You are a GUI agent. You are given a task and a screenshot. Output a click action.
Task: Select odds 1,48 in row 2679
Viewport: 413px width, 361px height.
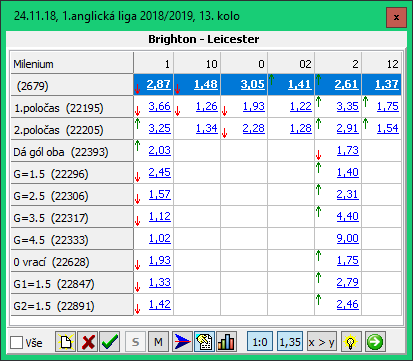pyautogui.click(x=206, y=84)
